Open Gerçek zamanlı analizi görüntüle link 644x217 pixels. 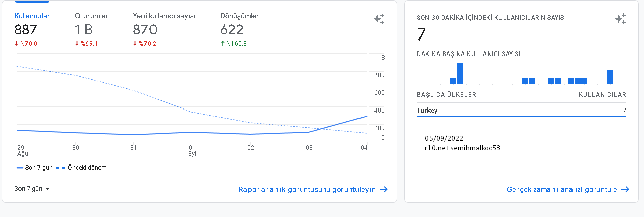coord(562,189)
